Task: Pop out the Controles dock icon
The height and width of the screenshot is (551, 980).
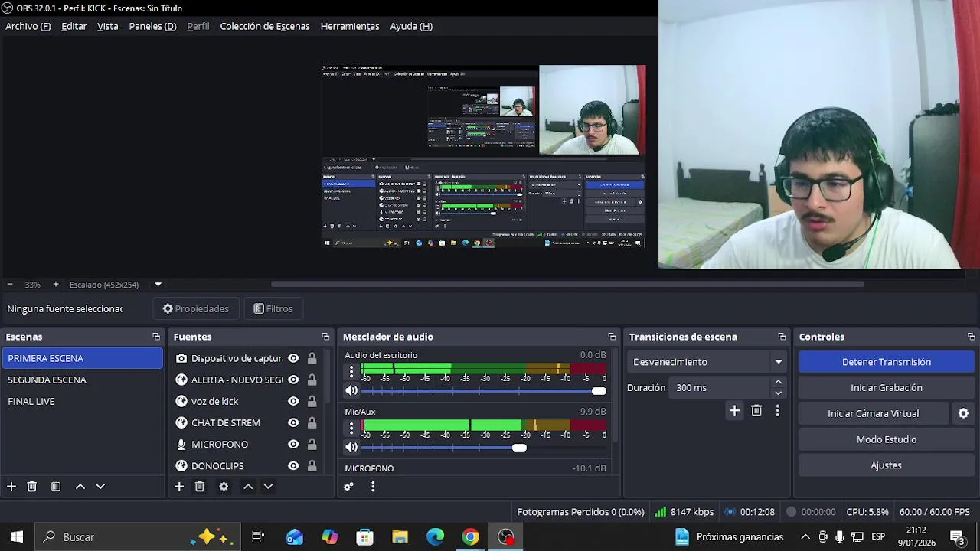Action: [x=971, y=337]
